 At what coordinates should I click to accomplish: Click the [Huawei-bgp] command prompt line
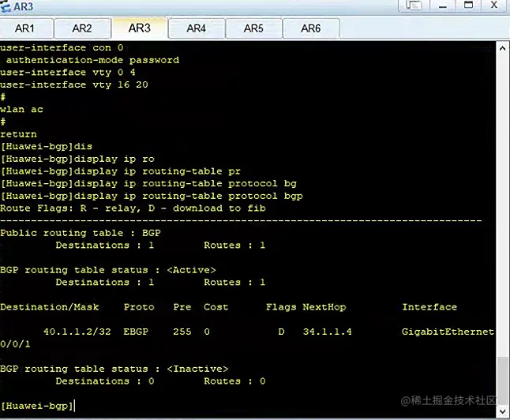(x=37, y=406)
